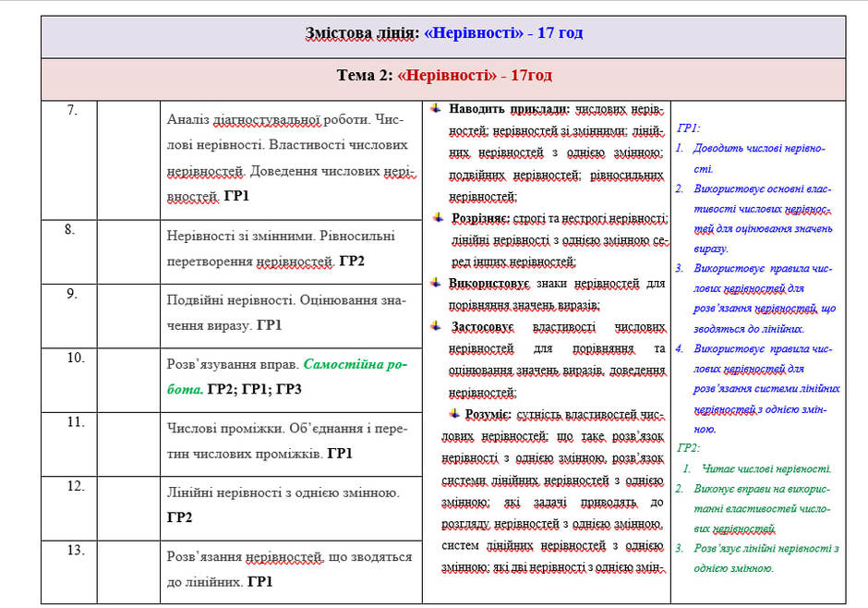Click row number '8.'
Screen dimensions: 868x608
tap(70, 230)
